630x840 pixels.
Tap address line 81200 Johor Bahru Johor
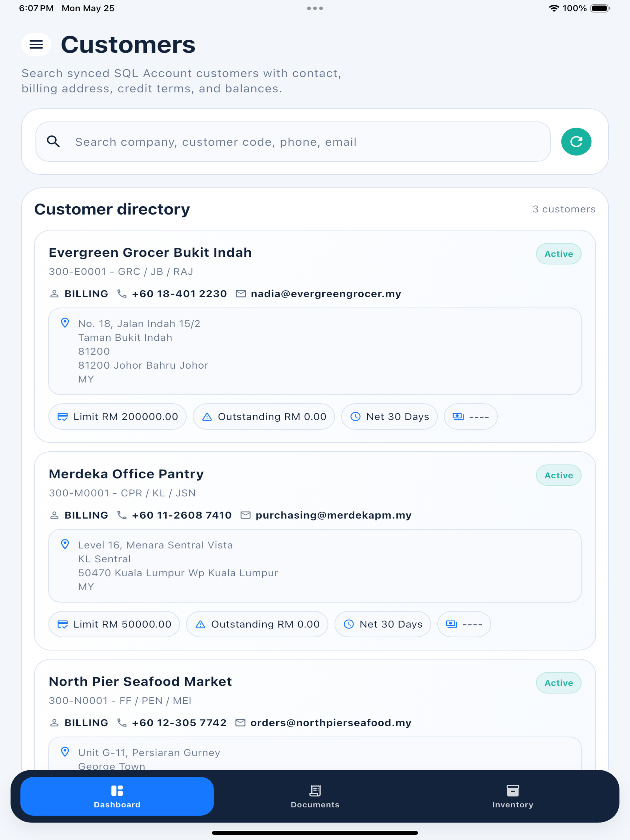point(143,365)
